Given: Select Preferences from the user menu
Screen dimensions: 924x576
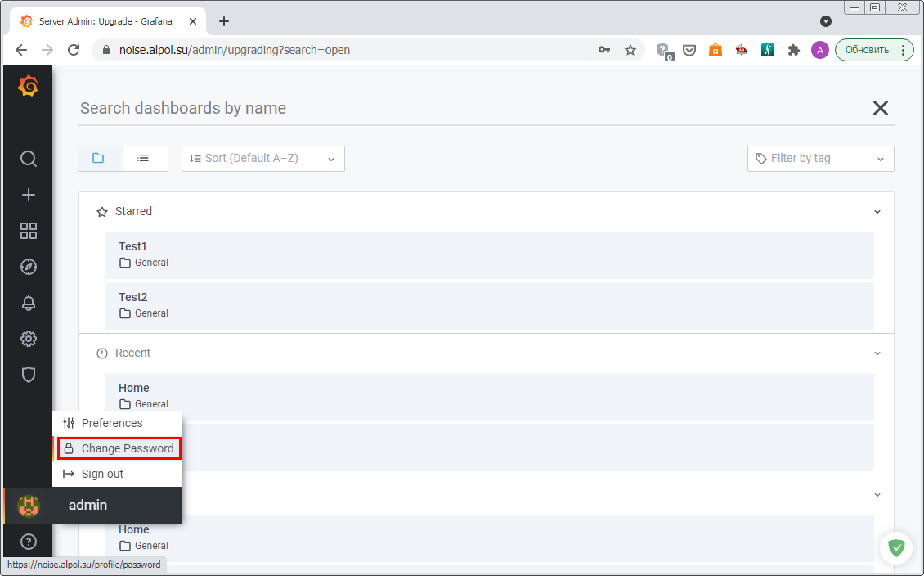Looking at the screenshot, I should click(x=112, y=423).
